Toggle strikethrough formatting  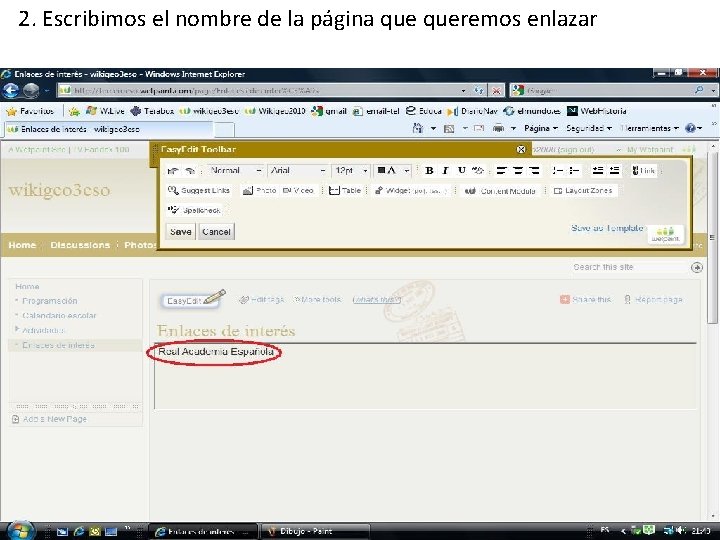point(478,170)
